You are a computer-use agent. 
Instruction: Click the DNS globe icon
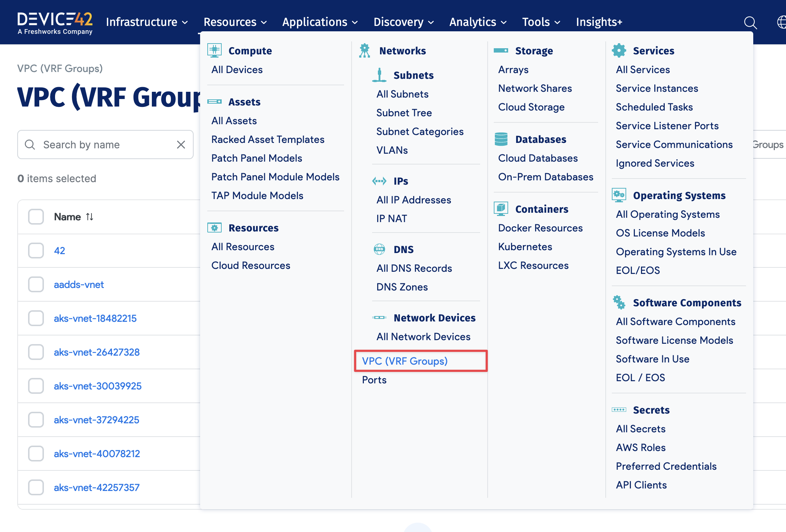point(379,249)
